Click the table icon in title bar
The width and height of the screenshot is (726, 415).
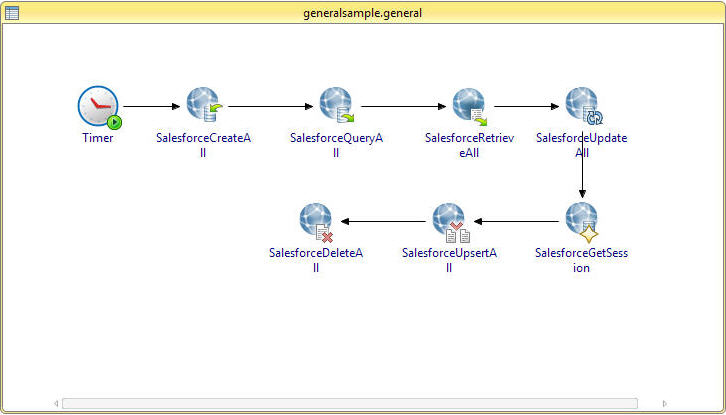[12, 13]
